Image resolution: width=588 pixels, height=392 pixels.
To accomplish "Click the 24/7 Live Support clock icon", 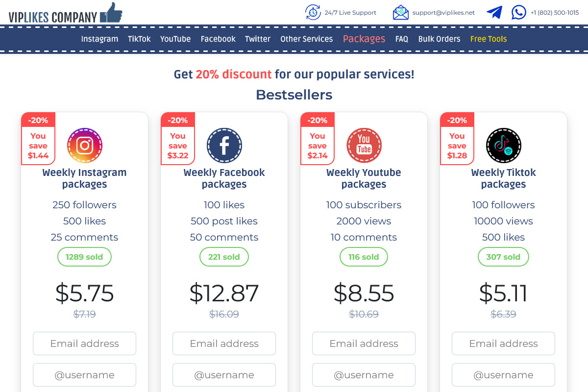I will [x=313, y=13].
